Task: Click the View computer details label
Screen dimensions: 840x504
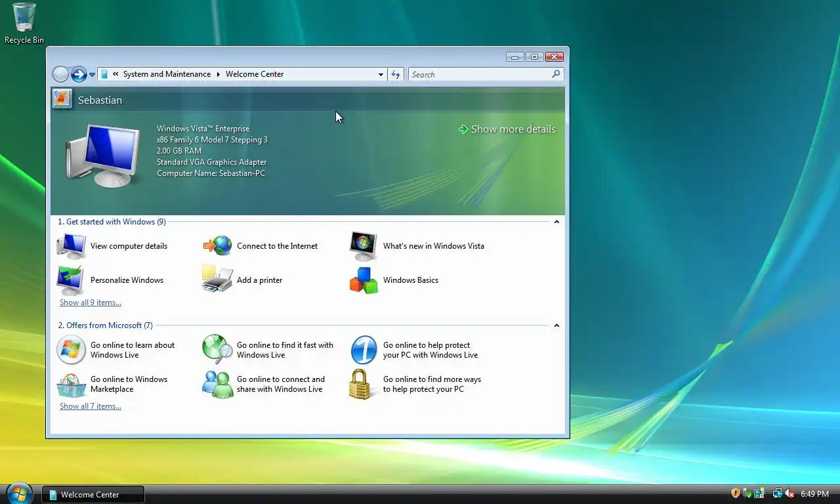Action: click(129, 246)
